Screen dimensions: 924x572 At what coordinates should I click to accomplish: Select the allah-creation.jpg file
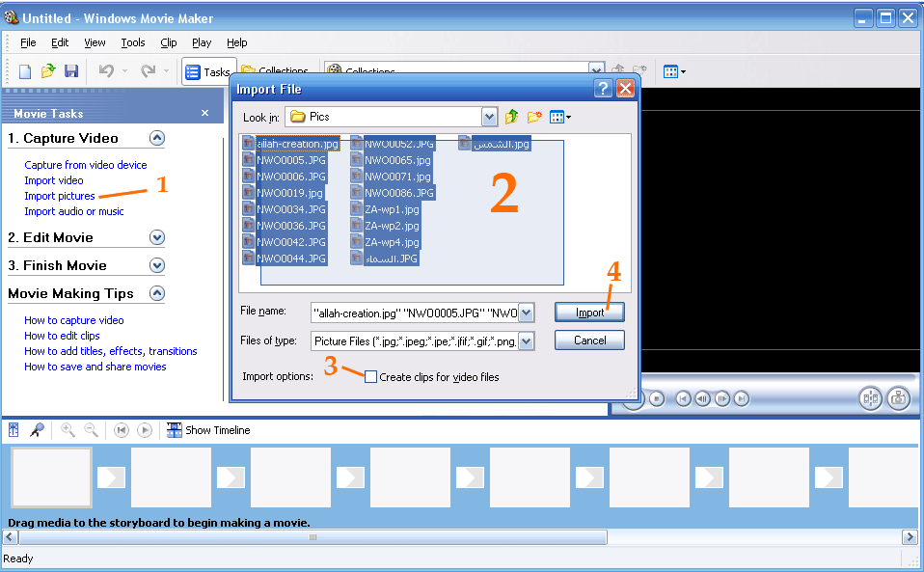[290, 143]
